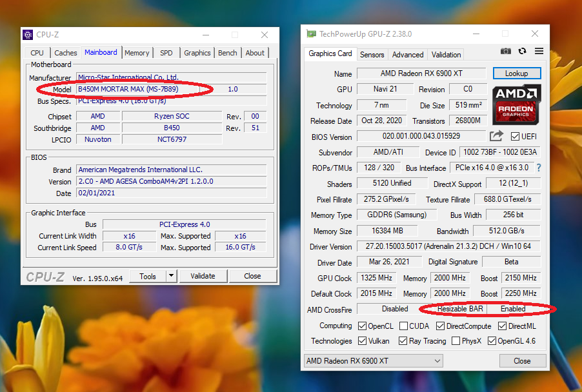Click the Driver Version field
582x392 pixels.
pyautogui.click(x=448, y=246)
